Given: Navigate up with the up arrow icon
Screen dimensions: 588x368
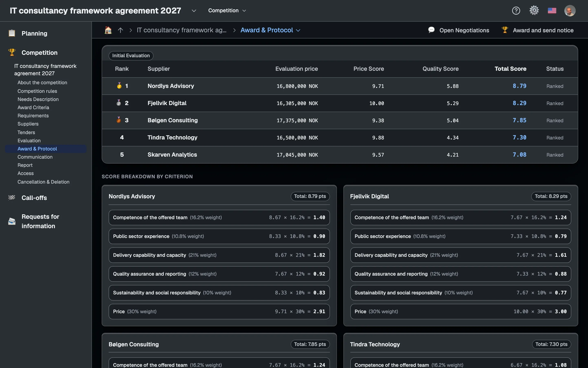Looking at the screenshot, I should click(120, 30).
